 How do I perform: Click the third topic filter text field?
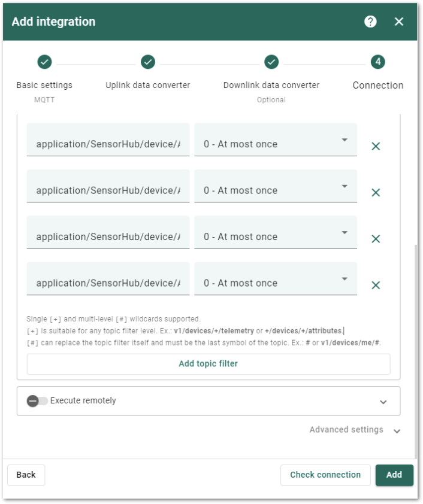coord(108,232)
